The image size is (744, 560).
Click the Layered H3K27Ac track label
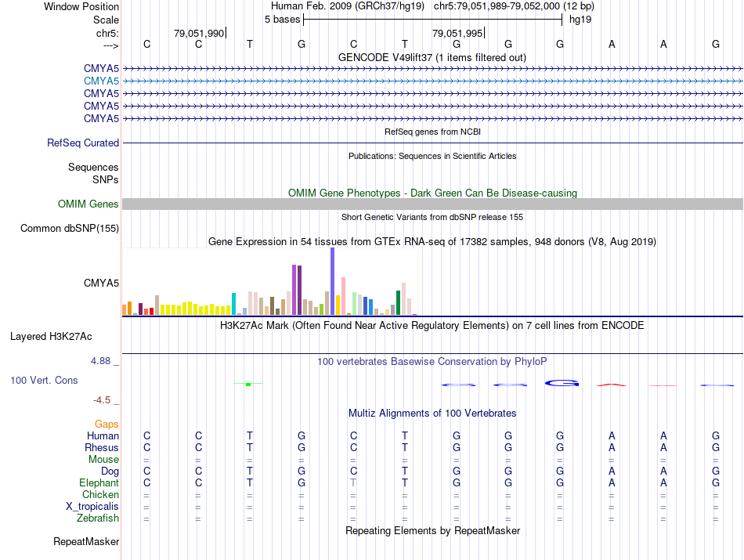[x=51, y=337]
